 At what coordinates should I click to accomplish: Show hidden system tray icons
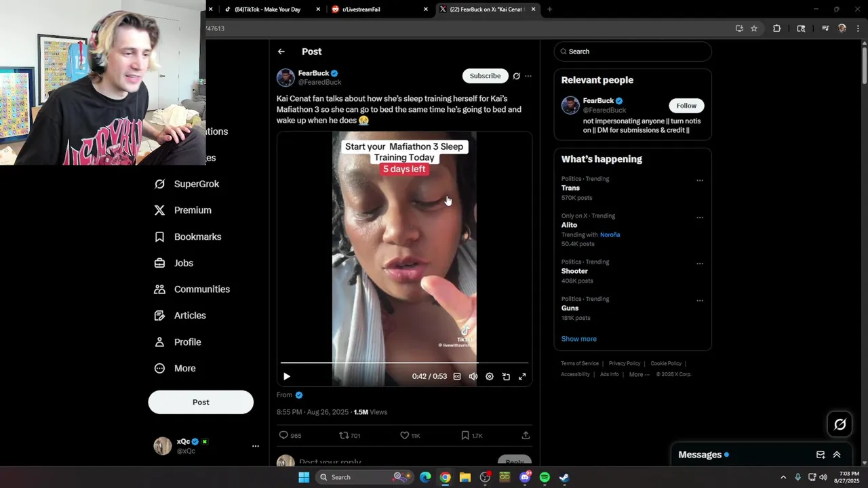[x=783, y=477]
